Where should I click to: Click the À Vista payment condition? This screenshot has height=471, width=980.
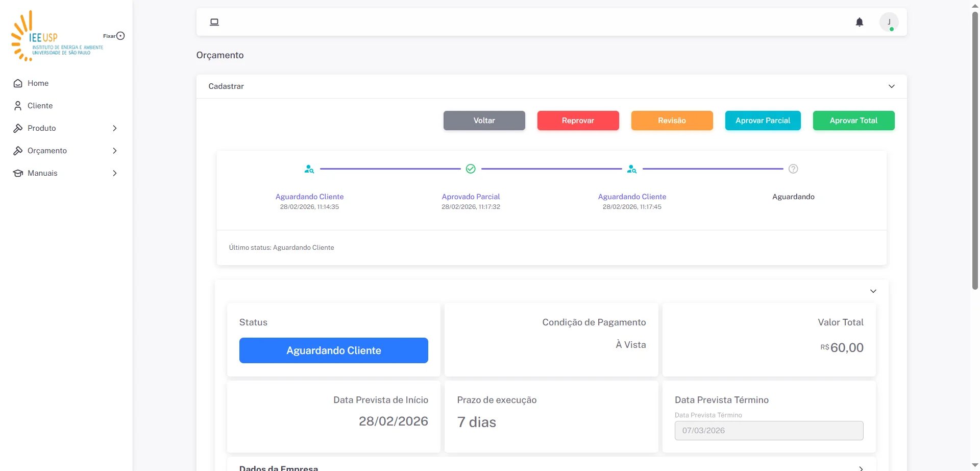(x=631, y=345)
